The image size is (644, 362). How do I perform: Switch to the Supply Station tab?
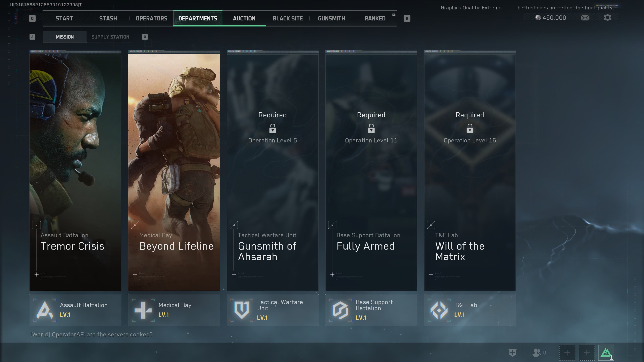click(x=110, y=37)
